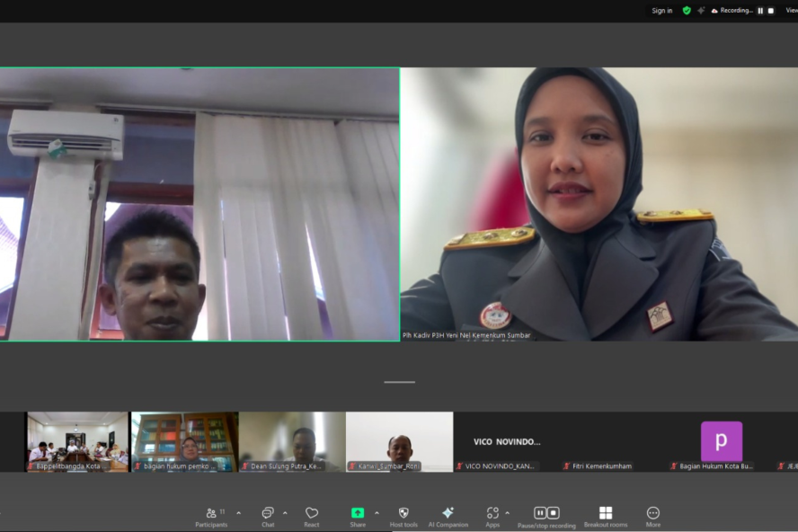Open the Chat panel

(267, 517)
